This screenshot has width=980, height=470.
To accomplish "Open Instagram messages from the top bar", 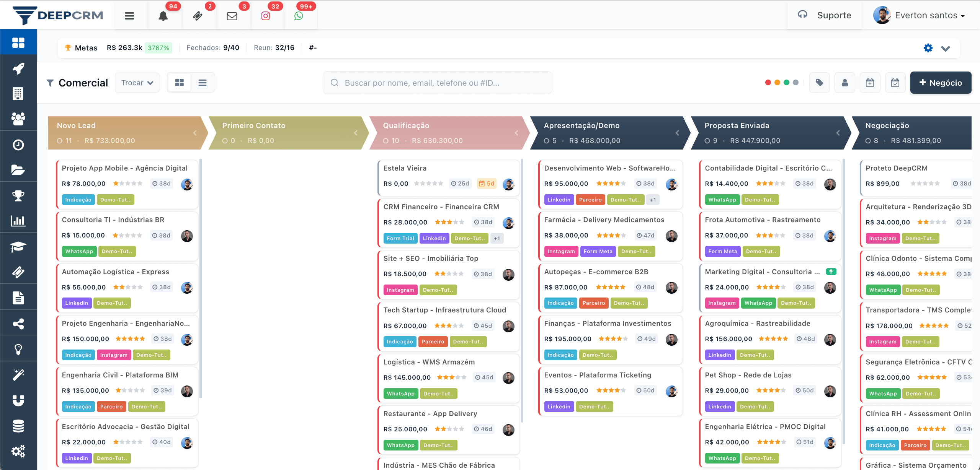I will click(266, 16).
